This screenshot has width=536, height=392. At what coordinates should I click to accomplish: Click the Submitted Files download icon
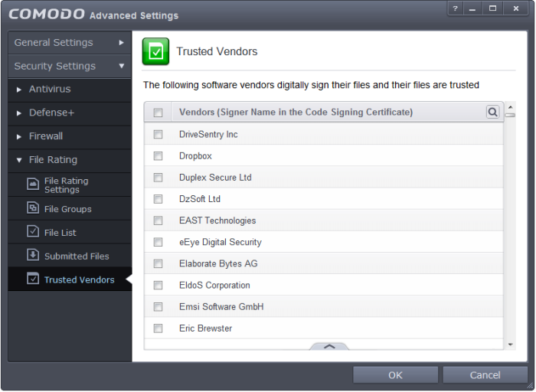point(33,255)
